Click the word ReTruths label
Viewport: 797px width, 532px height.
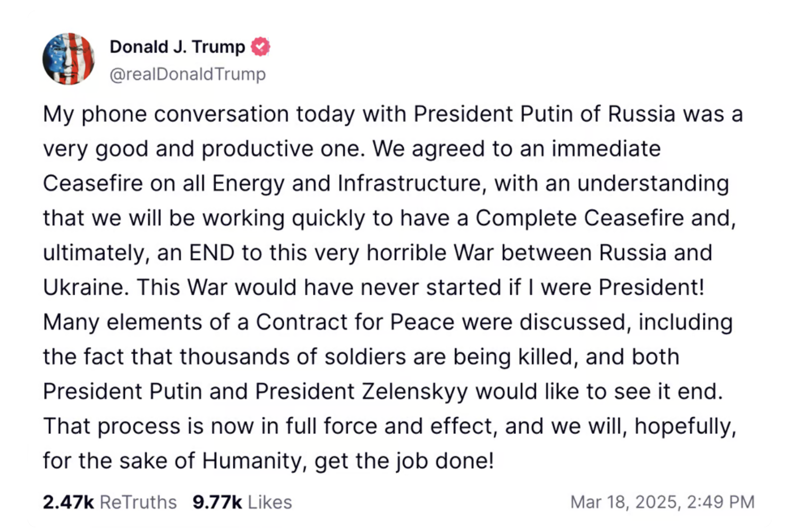point(137,501)
